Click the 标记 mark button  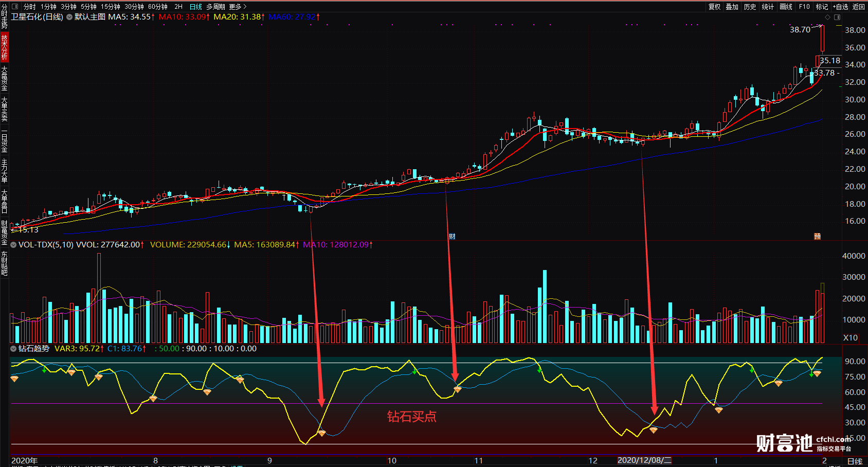coord(822,7)
